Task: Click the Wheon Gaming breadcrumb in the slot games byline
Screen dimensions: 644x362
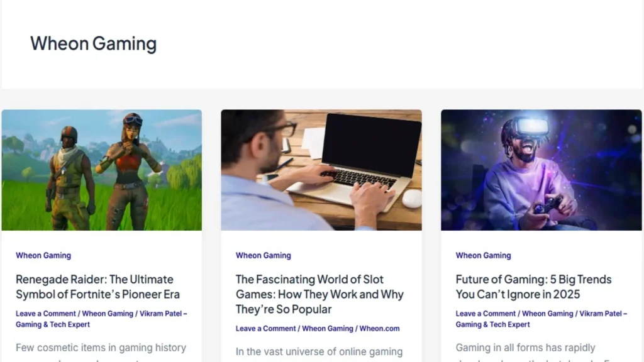Action: pyautogui.click(x=328, y=328)
